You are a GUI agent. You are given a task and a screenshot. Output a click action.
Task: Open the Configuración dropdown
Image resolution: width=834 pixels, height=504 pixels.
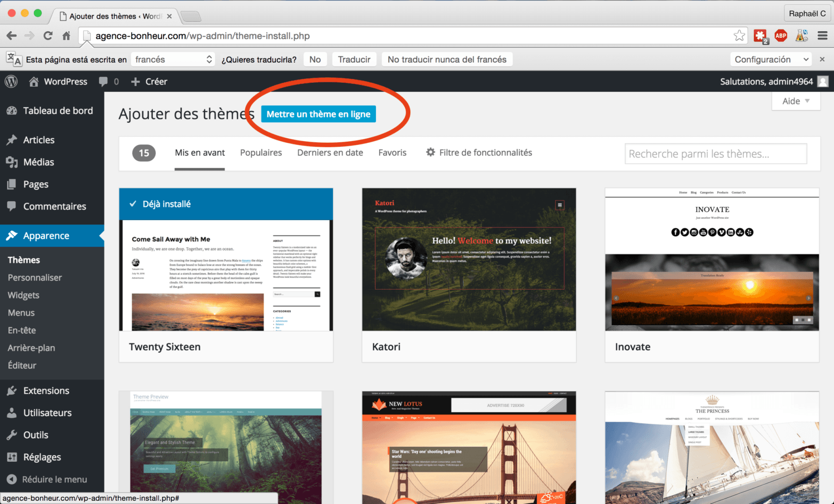click(x=771, y=59)
